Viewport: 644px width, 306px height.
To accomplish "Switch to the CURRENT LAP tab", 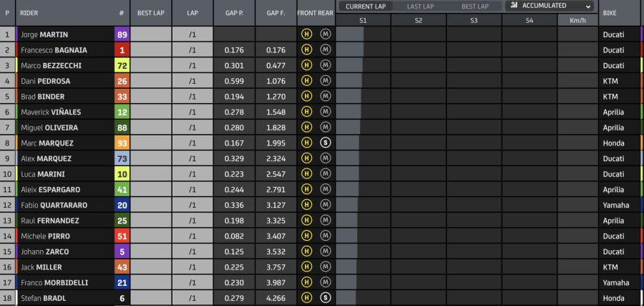I will pos(365,6).
